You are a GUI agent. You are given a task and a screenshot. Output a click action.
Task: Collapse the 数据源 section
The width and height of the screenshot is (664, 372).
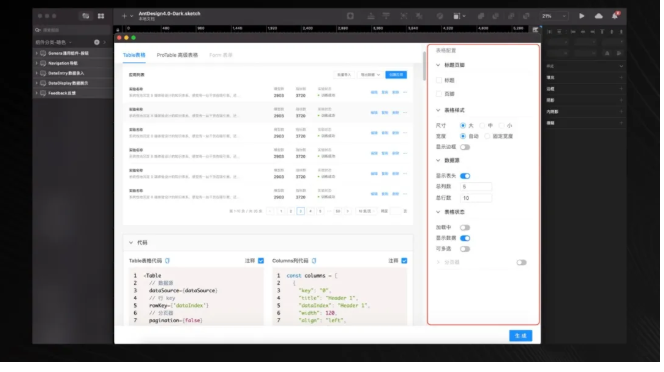[x=438, y=161]
